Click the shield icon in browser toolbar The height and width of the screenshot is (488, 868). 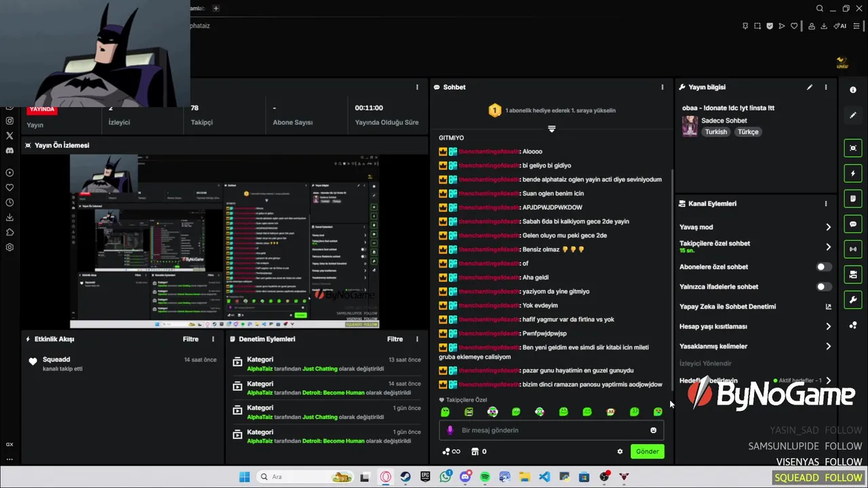770,26
